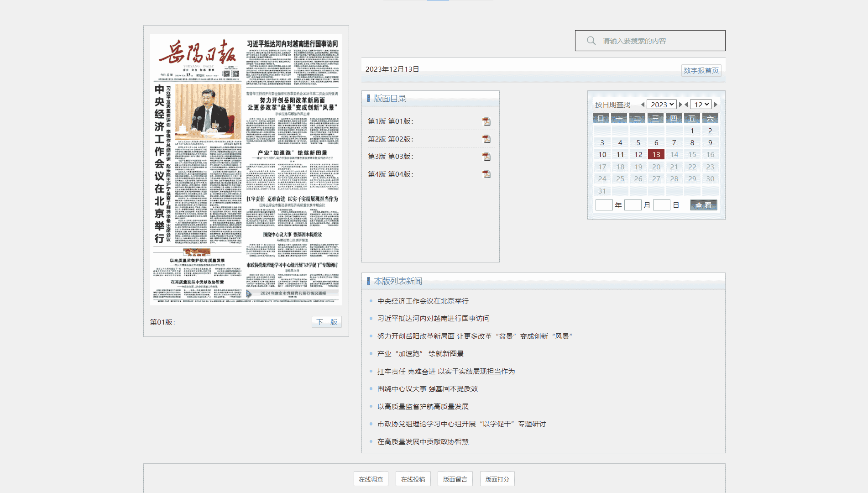Open article 围绕中心议大事 强基固本提质效
This screenshot has height=493, width=868.
point(428,388)
